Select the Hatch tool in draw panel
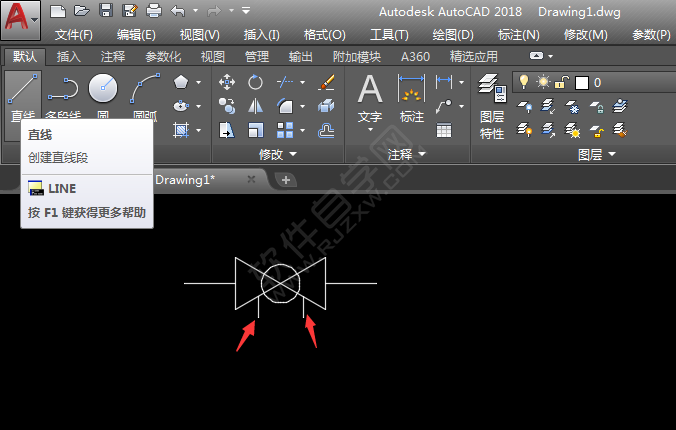This screenshot has width=676, height=430. 181,130
